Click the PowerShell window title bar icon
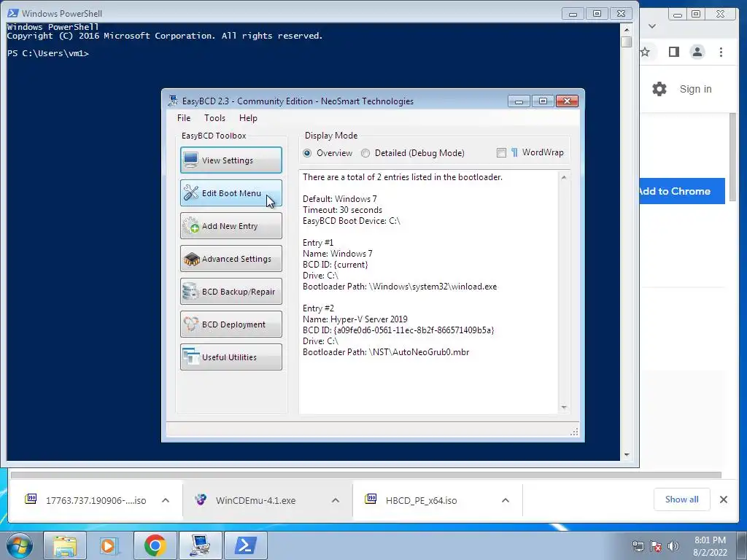747x560 pixels. (x=13, y=13)
